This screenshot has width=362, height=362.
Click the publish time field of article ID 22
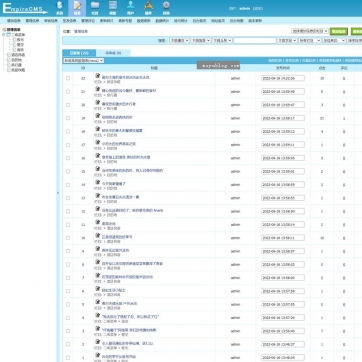[x=283, y=78]
